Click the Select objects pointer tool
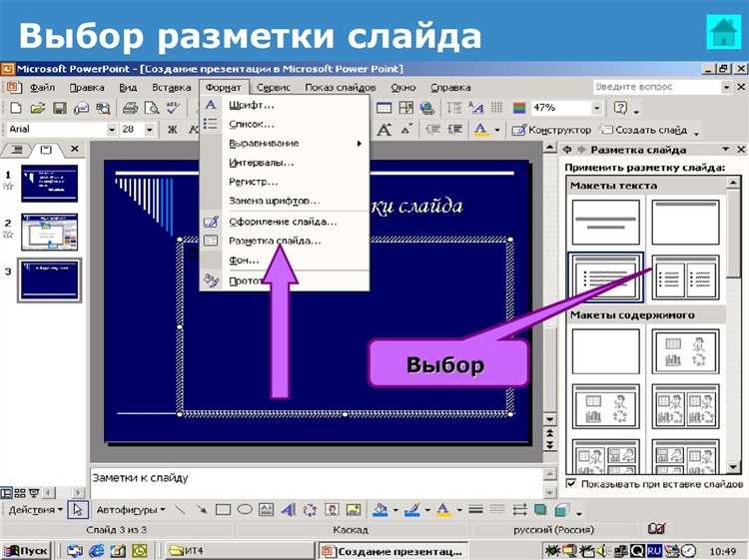Image resolution: width=749 pixels, height=560 pixels. pyautogui.click(x=77, y=510)
